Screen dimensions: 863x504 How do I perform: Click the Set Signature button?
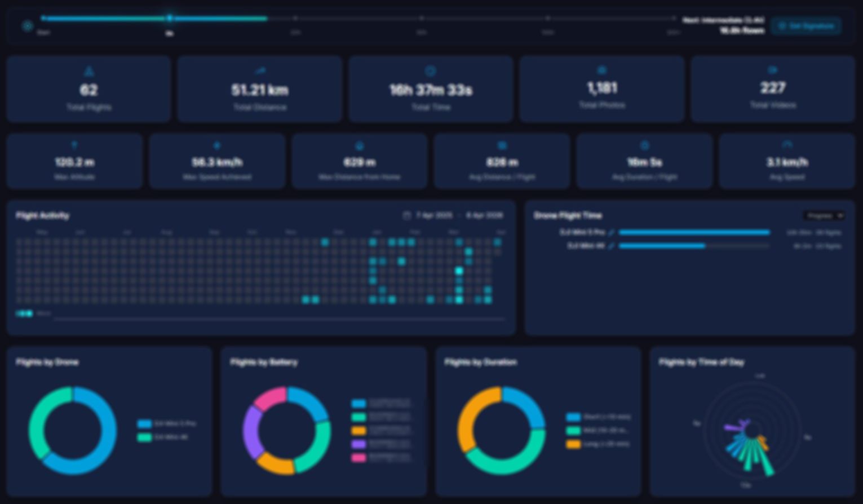point(806,26)
